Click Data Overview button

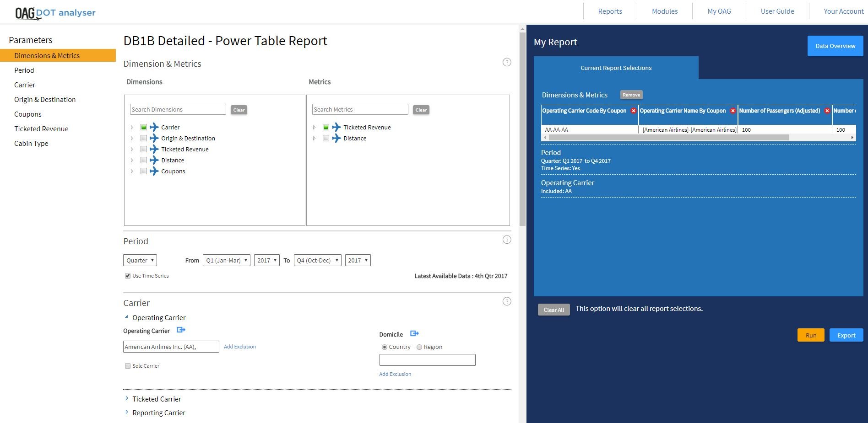(835, 46)
